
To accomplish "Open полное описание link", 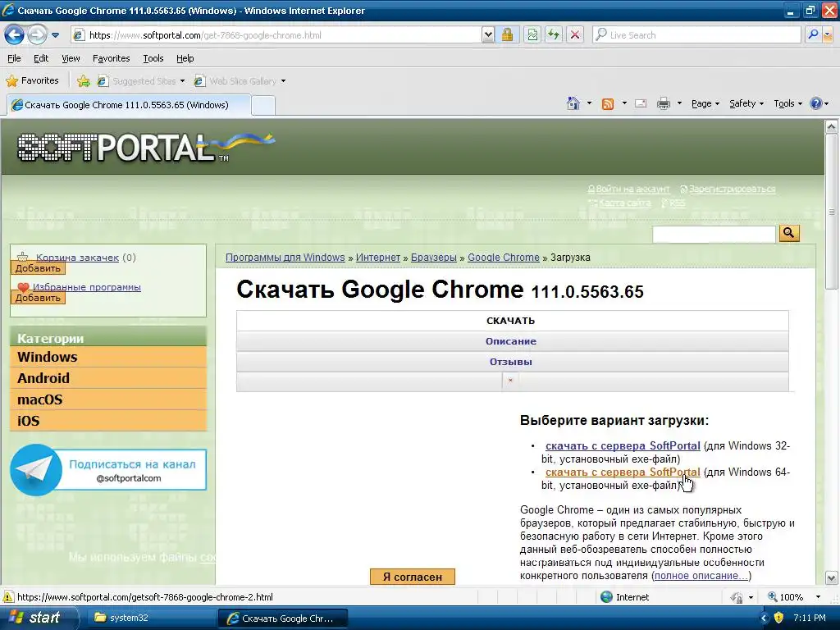I will tap(701, 575).
